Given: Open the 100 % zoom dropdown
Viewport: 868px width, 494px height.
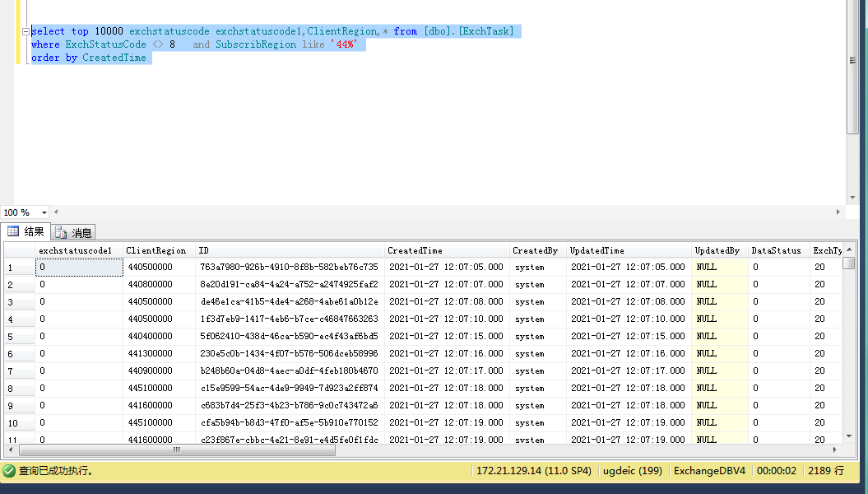Looking at the screenshot, I should click(44, 212).
